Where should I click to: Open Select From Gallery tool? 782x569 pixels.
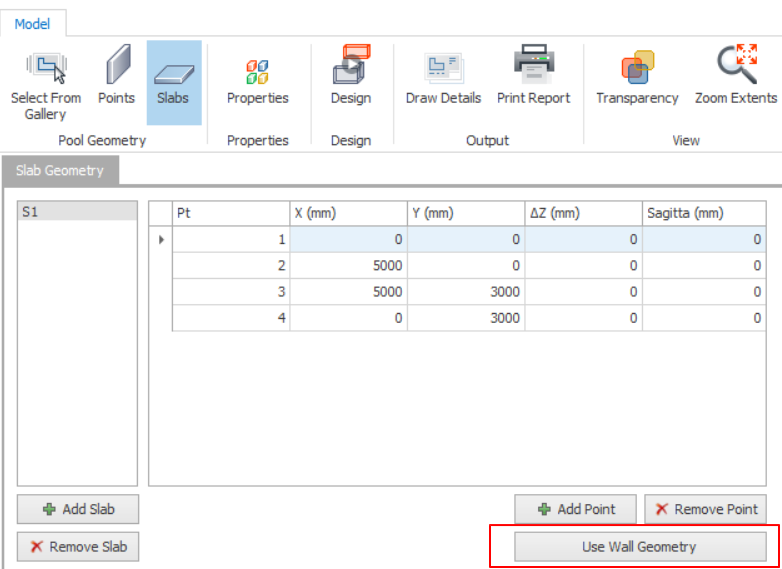pos(46,82)
